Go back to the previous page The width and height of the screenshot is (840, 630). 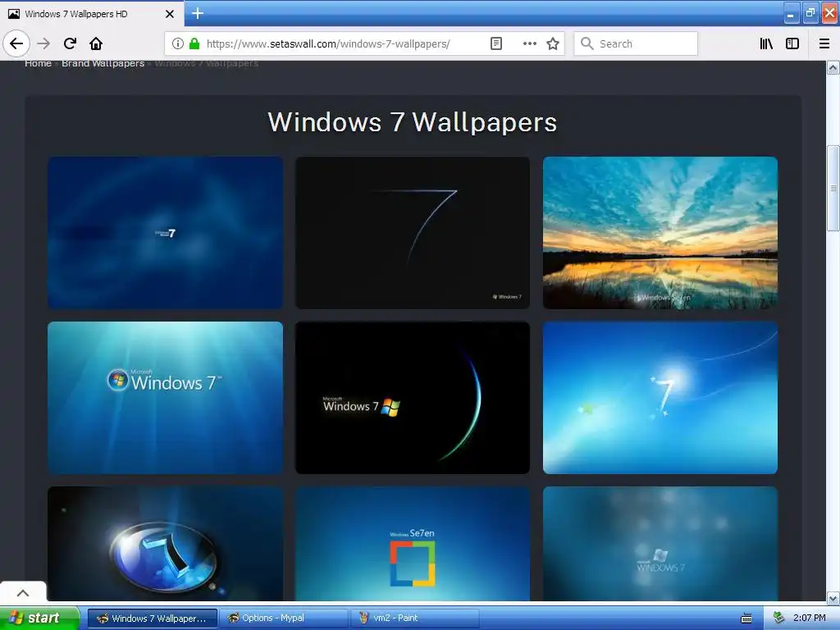click(x=16, y=43)
